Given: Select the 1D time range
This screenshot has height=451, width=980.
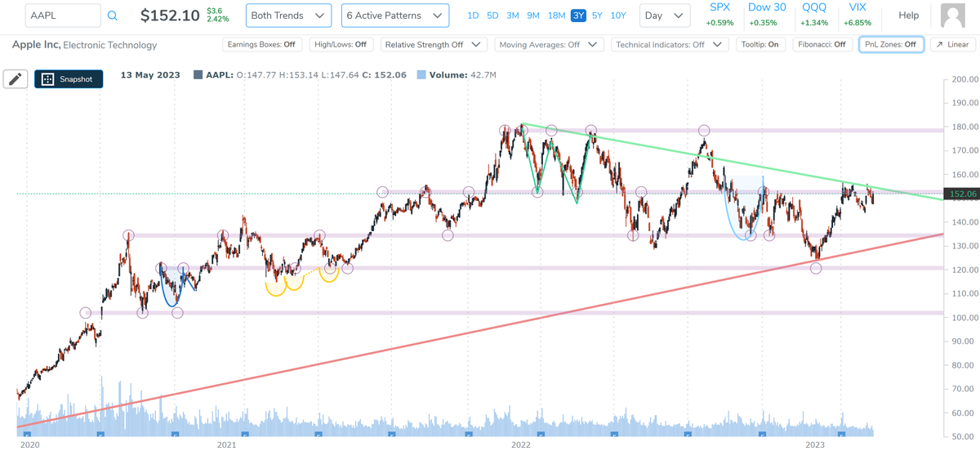Looking at the screenshot, I should click(x=473, y=16).
